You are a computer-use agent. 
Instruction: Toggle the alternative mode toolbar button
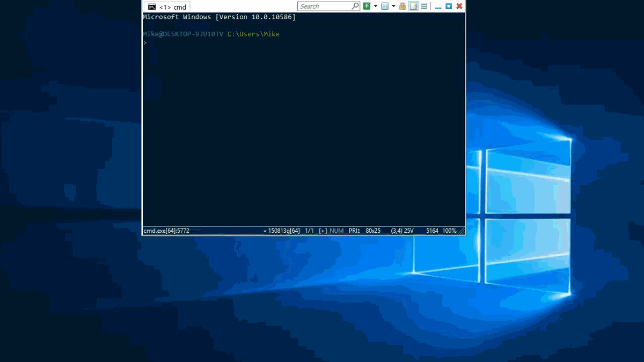point(413,6)
